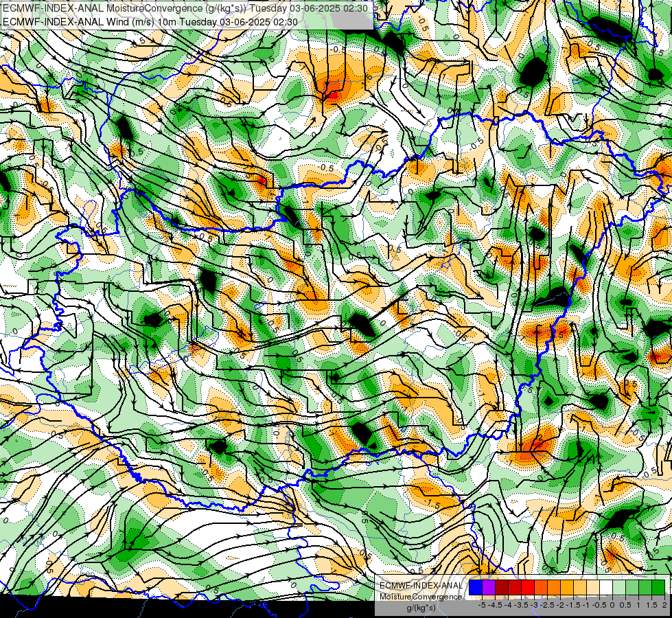Select the darkest red legend swatch
The height and width of the screenshot is (618, 672).
pos(502,587)
